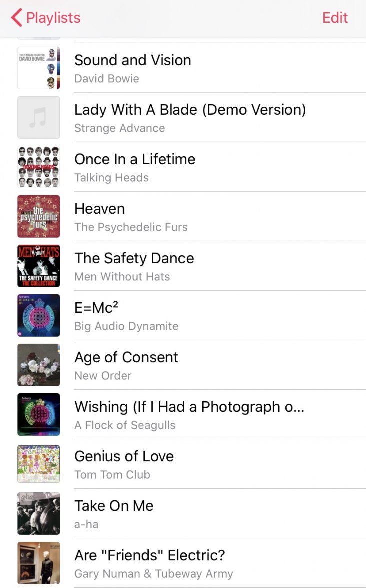Tap Men Without Hats cover art
The width and height of the screenshot is (366, 588).
[x=39, y=266]
